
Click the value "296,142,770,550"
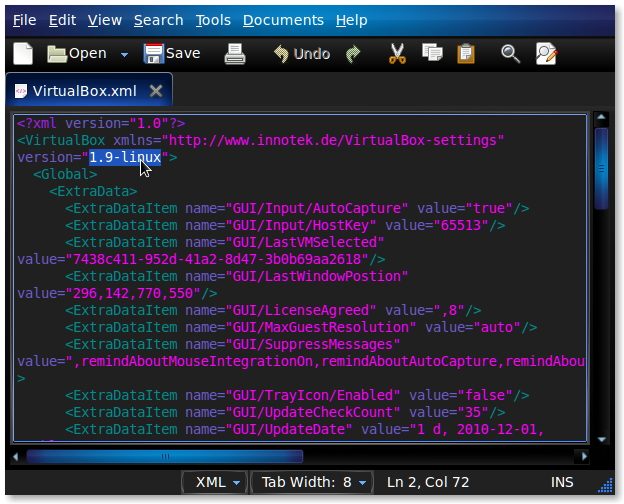(x=133, y=293)
